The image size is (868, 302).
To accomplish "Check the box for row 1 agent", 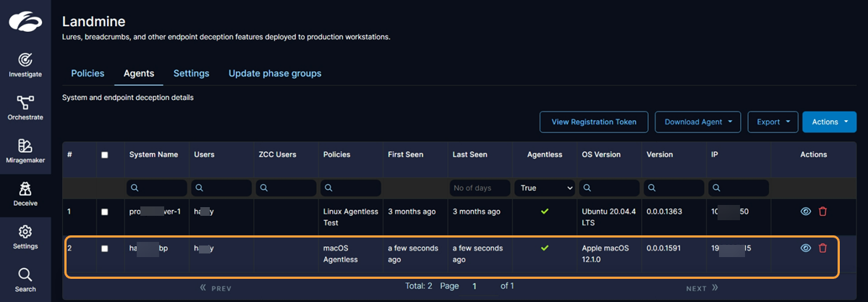I will point(105,212).
